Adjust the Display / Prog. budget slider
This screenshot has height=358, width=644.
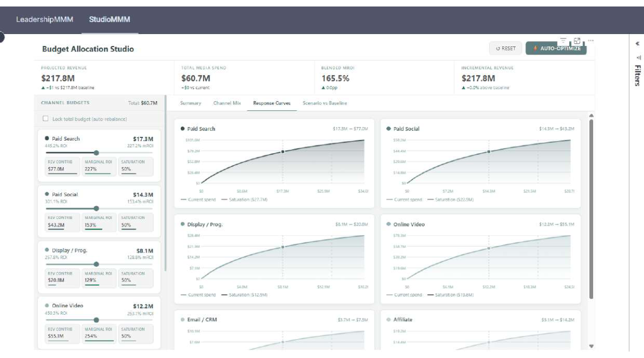pyautogui.click(x=96, y=264)
